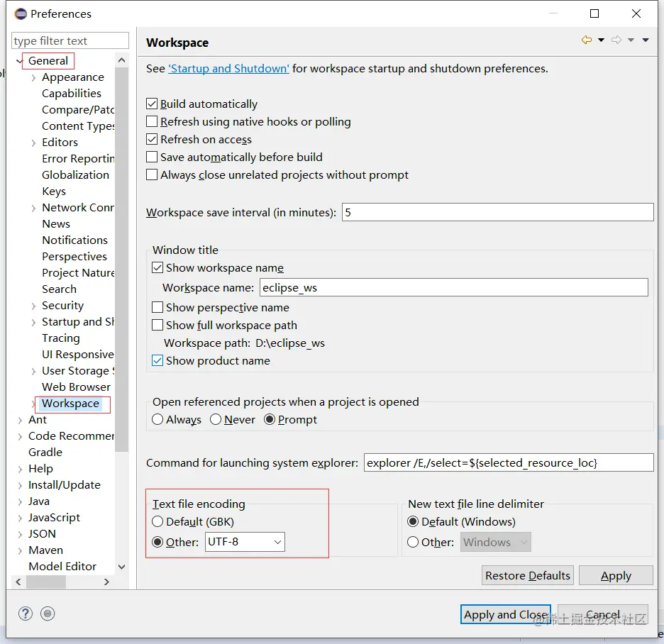Expand the Security tree node
This screenshot has width=664, height=644.
tap(33, 306)
